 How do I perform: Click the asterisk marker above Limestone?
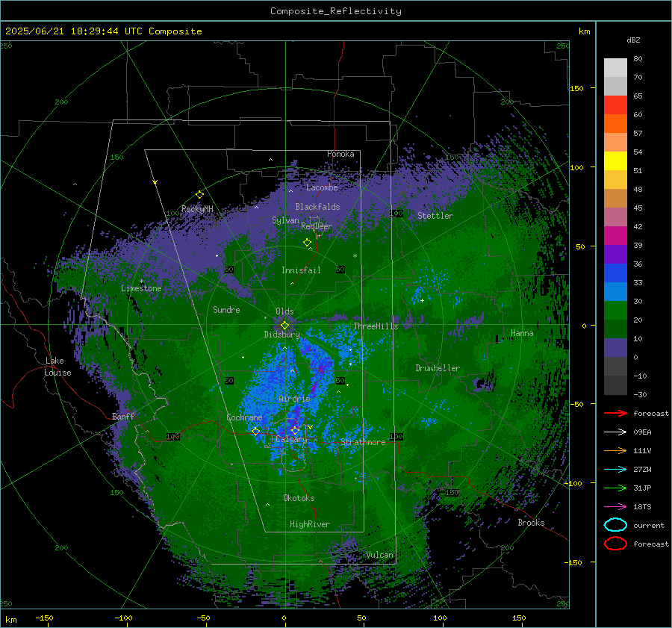(x=141, y=282)
